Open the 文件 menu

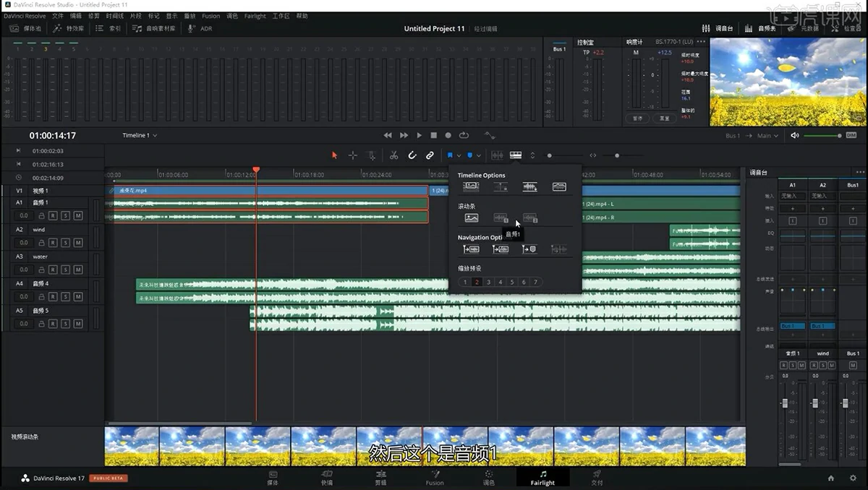58,16
